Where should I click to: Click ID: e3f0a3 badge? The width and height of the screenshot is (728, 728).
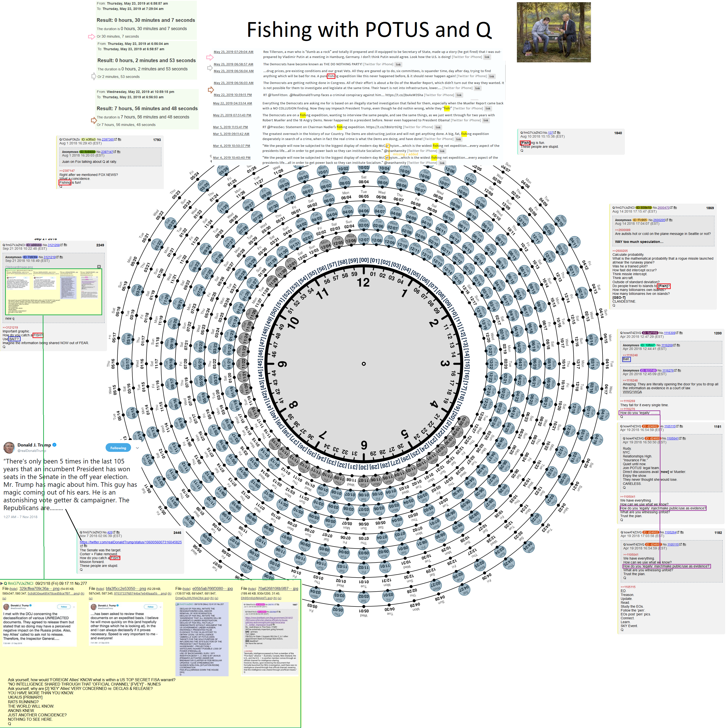tap(89, 140)
